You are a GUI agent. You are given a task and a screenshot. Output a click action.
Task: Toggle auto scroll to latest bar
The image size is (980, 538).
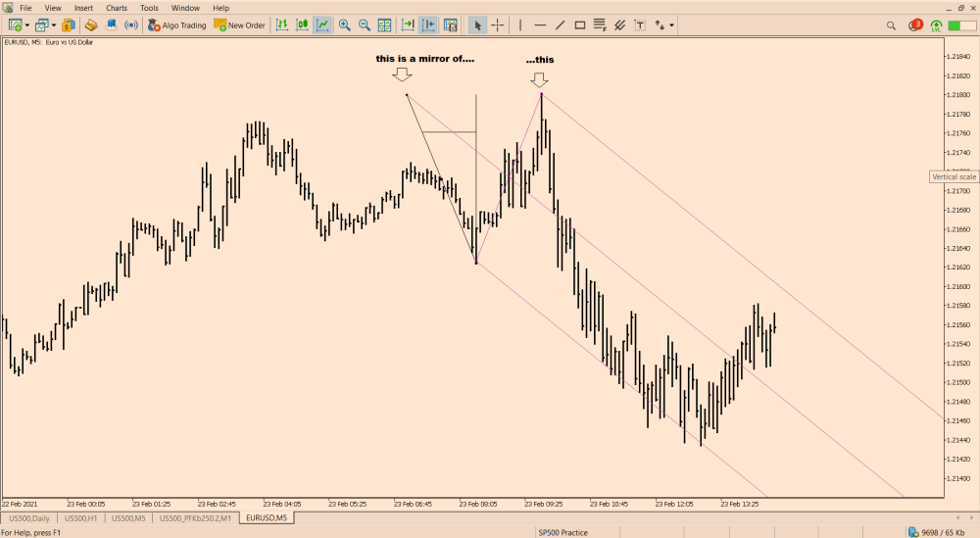[408, 25]
